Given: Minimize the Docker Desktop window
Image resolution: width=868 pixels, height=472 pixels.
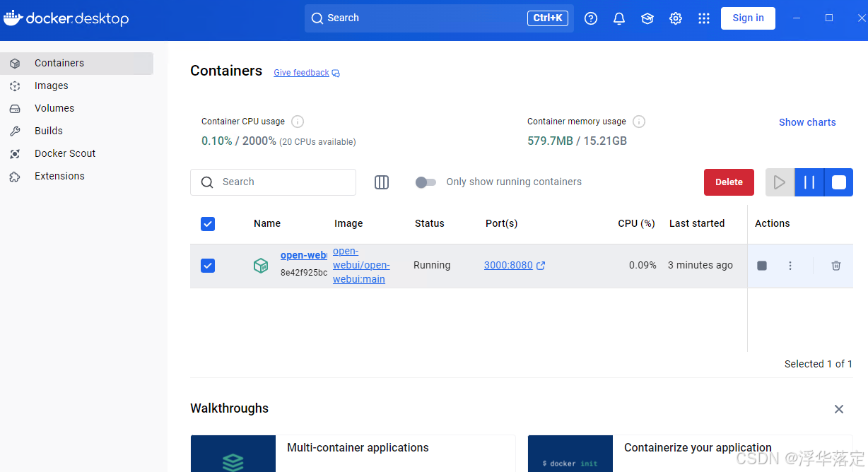Looking at the screenshot, I should click(797, 18).
